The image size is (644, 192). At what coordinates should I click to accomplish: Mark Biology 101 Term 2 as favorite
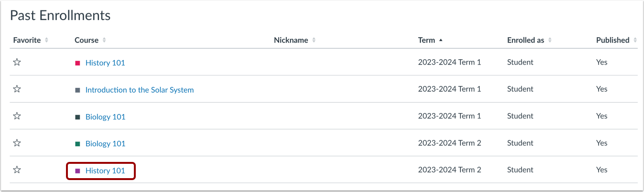point(17,143)
